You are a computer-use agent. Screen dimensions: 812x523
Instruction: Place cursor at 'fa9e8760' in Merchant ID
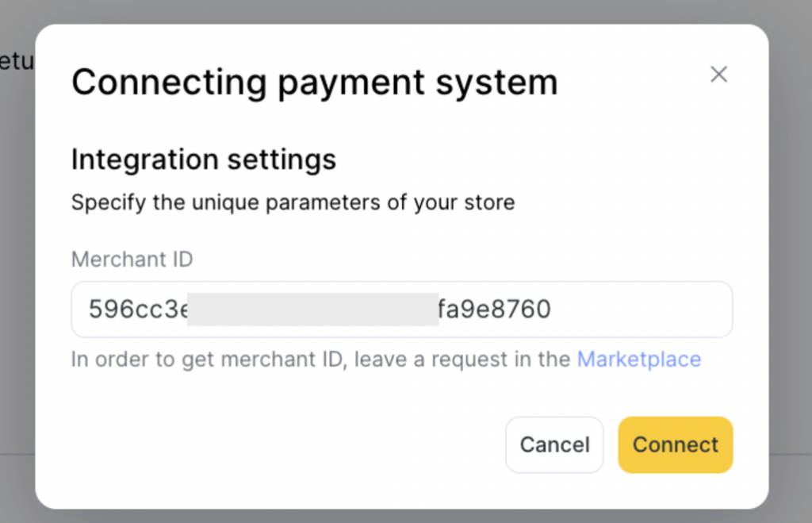(x=494, y=309)
